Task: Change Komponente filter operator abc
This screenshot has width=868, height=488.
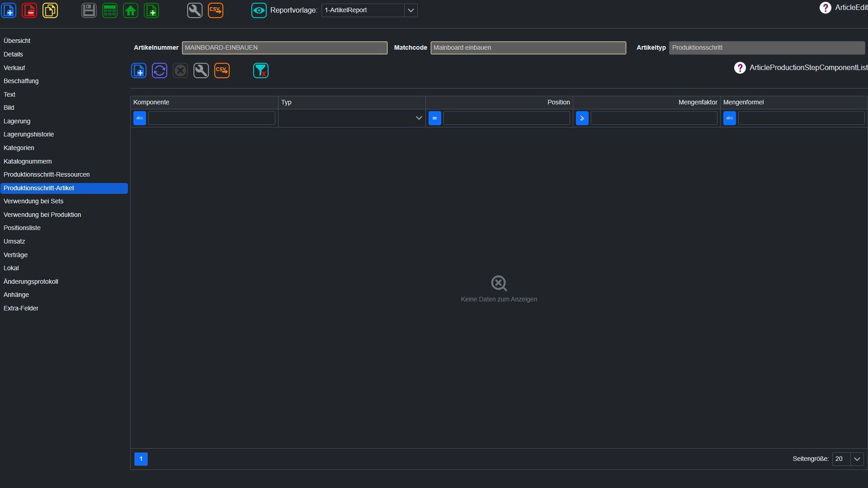Action: pos(140,118)
